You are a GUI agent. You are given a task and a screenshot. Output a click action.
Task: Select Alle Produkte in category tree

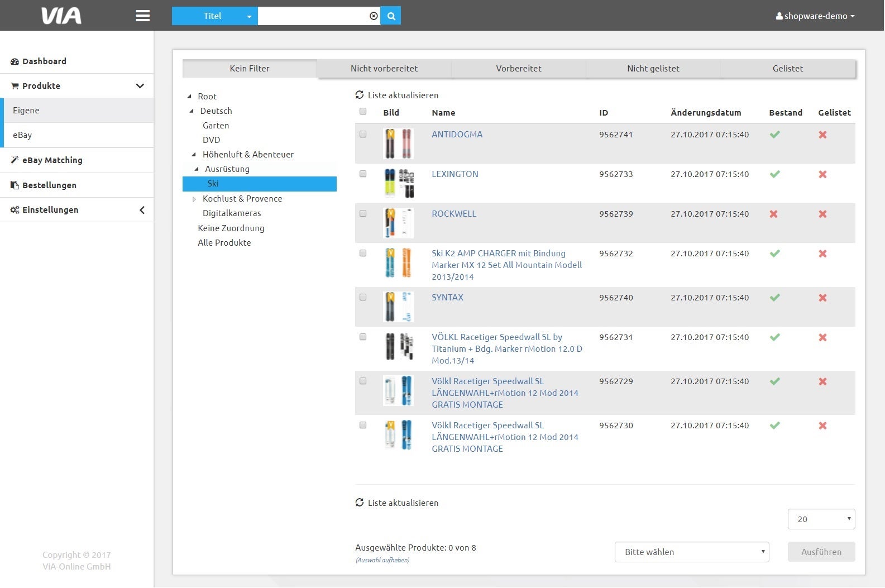point(224,242)
